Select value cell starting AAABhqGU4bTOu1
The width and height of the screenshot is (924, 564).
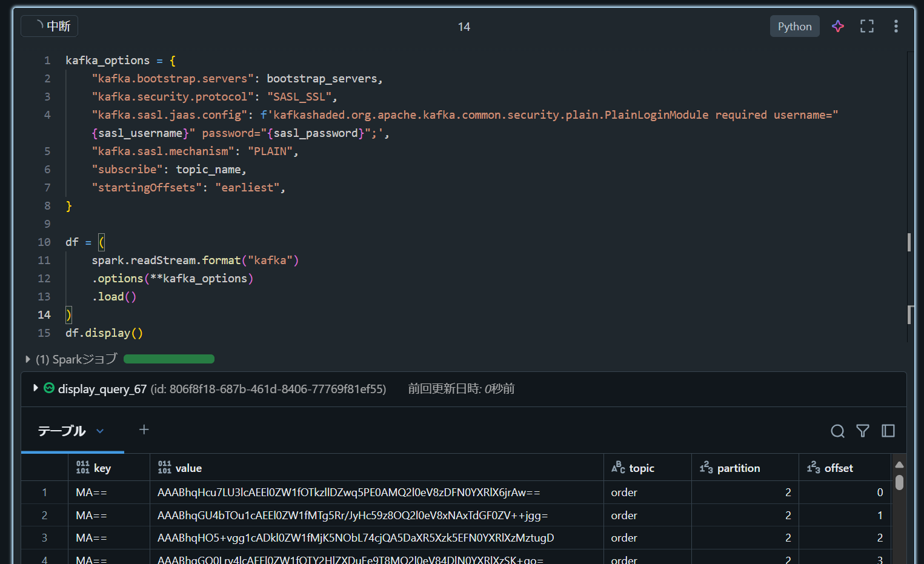pyautogui.click(x=376, y=515)
